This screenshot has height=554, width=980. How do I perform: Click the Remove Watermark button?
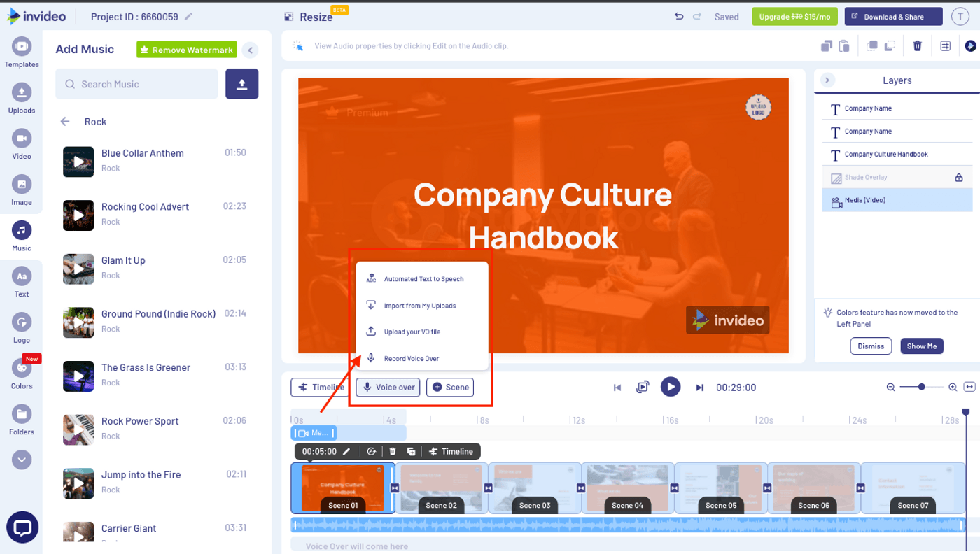187,50
